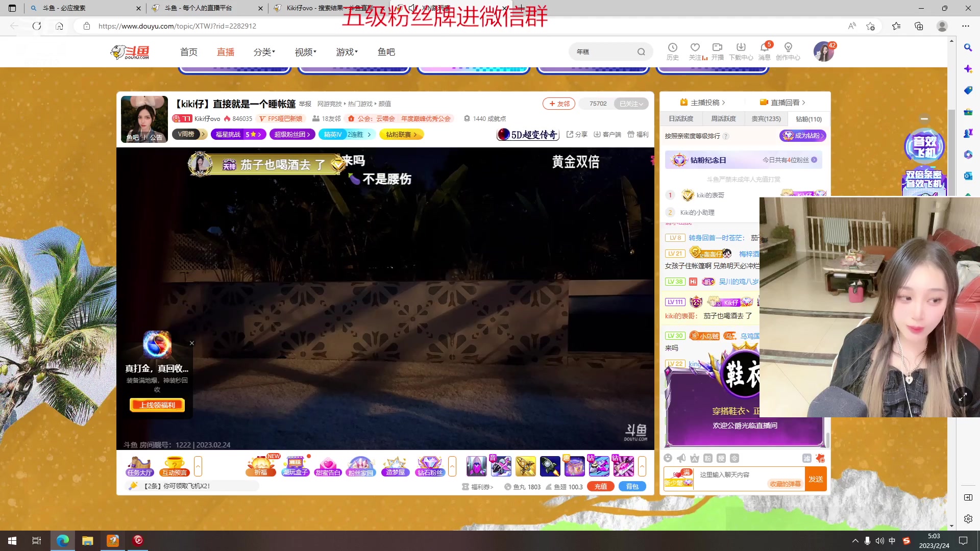
Task: Click 开播 start streaming icon
Action: 718,52
